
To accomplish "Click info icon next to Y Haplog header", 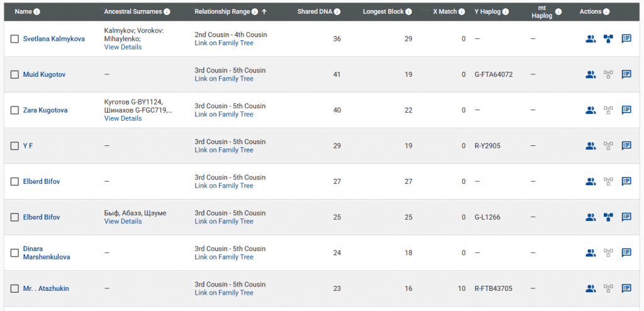I will 506,12.
